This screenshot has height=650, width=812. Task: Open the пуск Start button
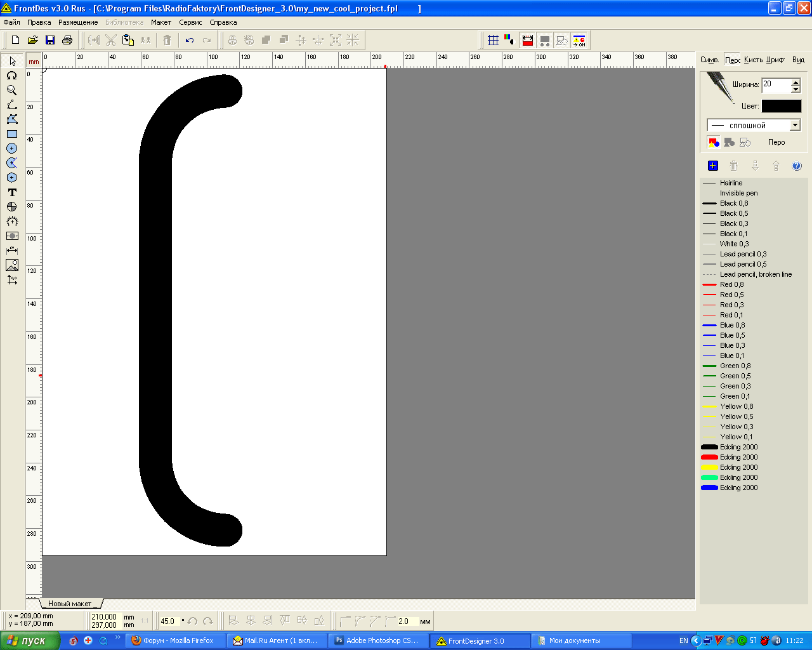tap(30, 640)
